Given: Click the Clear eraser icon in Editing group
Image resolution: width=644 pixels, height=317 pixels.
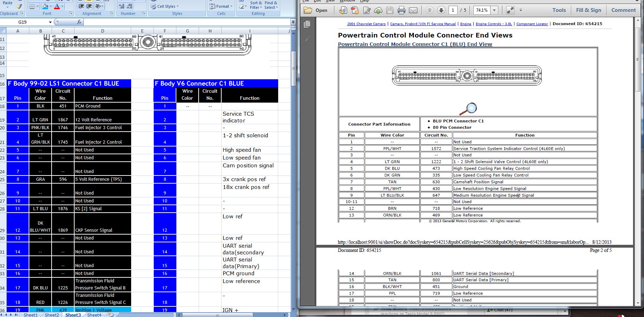Looking at the screenshot, I should click(242, 6).
